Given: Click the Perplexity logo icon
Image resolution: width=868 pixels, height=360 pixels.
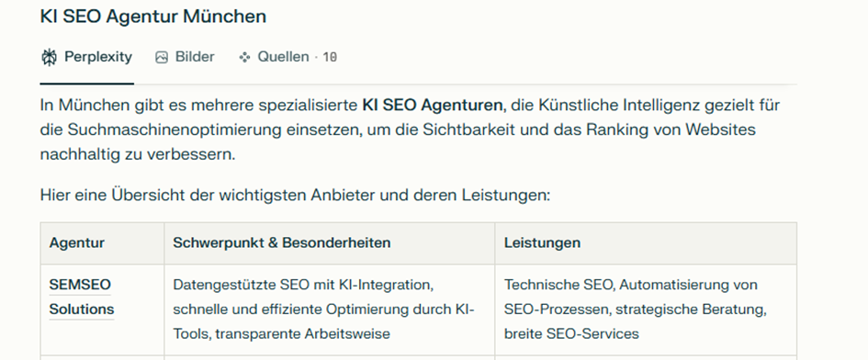Looking at the screenshot, I should tap(50, 57).
